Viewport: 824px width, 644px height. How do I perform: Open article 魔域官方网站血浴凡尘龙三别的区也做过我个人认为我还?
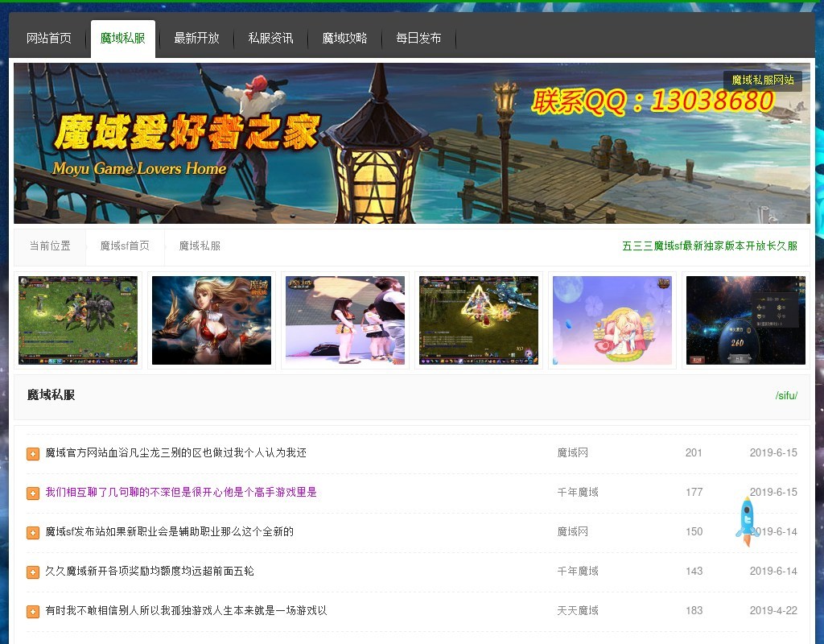(175, 452)
